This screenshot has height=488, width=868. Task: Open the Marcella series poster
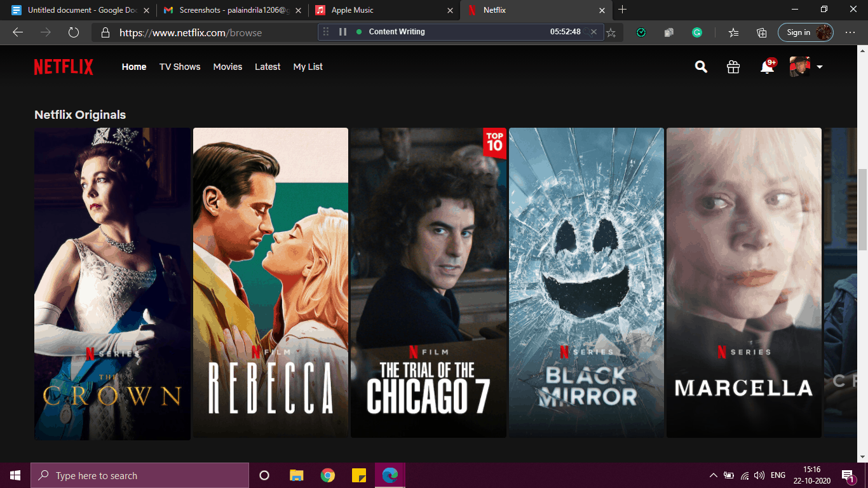(744, 283)
